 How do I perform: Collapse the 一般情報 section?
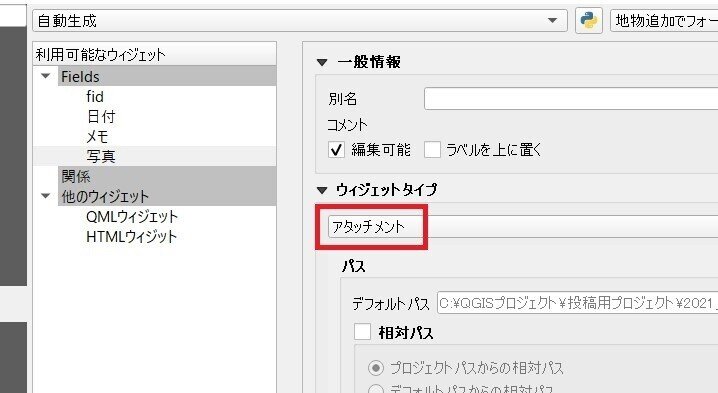pos(322,62)
